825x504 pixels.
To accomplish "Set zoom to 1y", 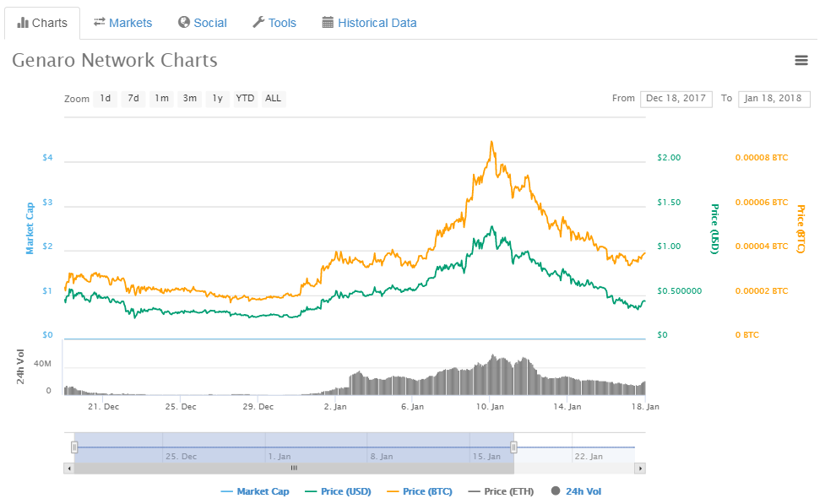I will tap(218, 99).
